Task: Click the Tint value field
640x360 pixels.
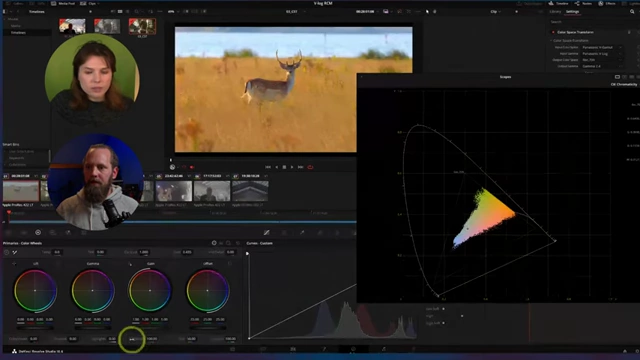Action: (100, 252)
